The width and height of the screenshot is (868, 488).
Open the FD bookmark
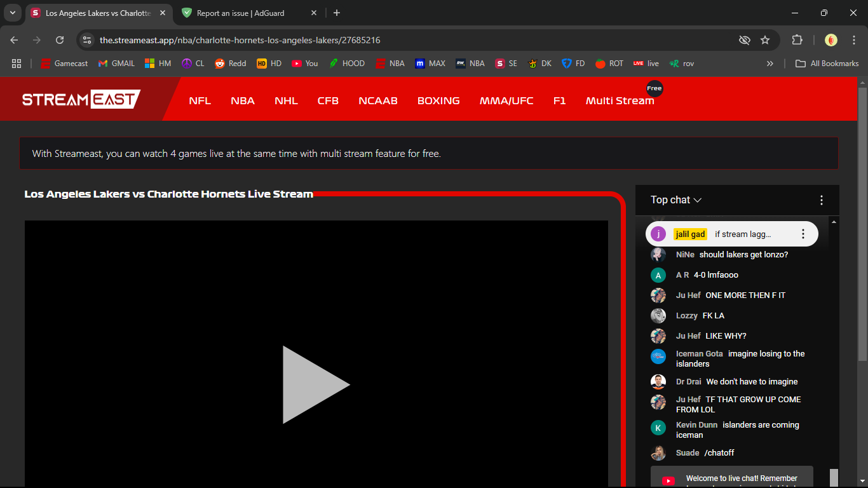point(573,64)
